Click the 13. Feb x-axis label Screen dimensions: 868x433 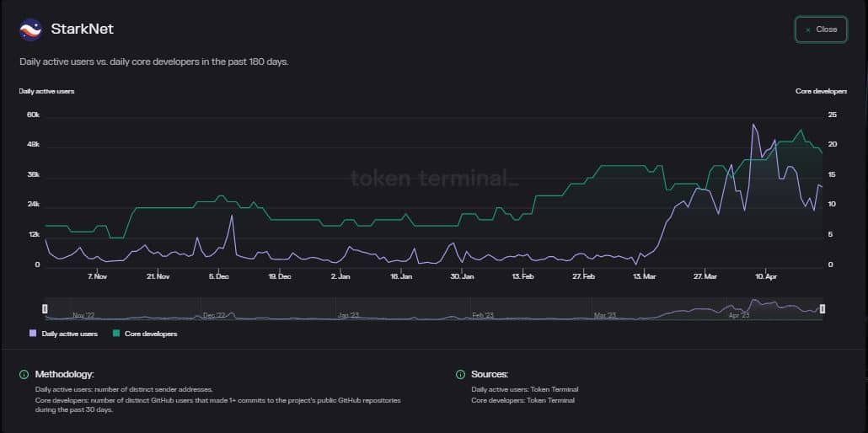point(522,275)
